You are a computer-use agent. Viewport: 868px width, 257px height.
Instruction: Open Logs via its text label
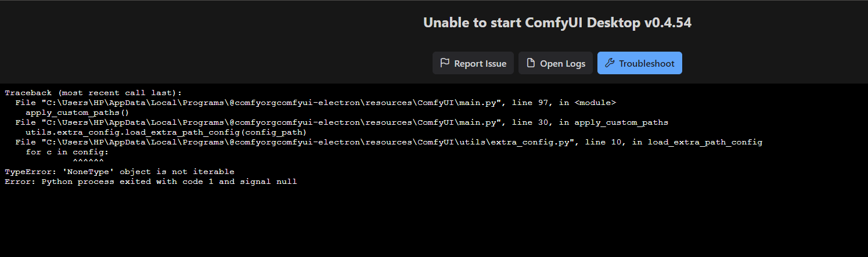(x=562, y=63)
